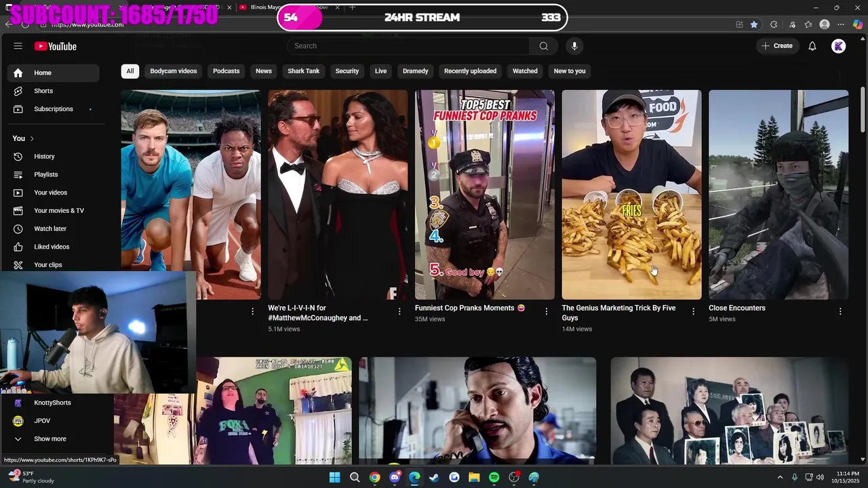Screen dimensions: 868x488
Task: Open the man on phone video thumbnail
Action: click(477, 411)
